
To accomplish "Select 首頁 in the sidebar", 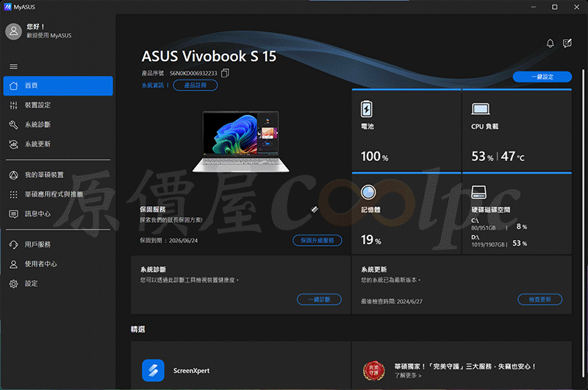I will [58, 86].
